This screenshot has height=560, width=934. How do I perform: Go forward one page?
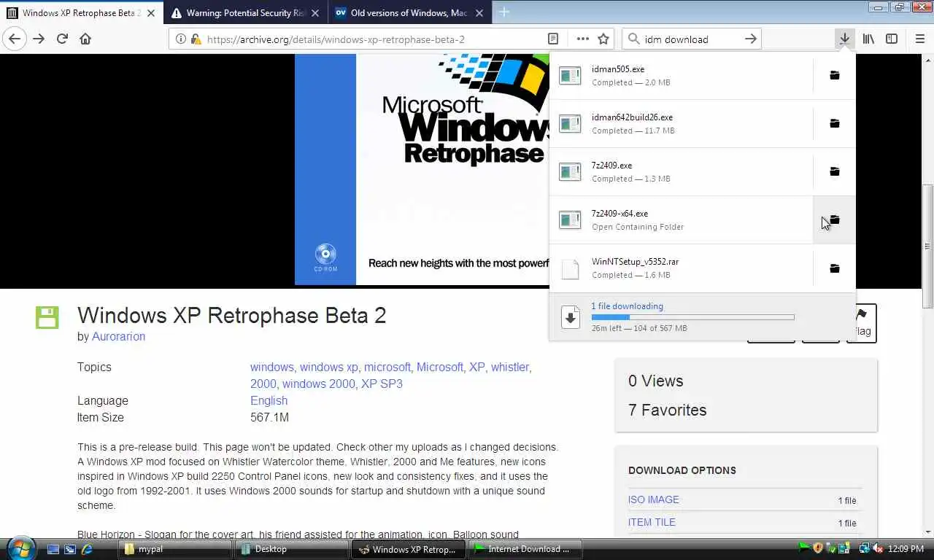pyautogui.click(x=39, y=39)
